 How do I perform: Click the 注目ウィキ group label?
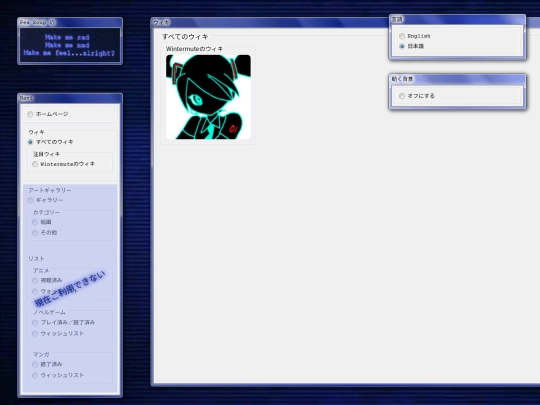(x=46, y=154)
